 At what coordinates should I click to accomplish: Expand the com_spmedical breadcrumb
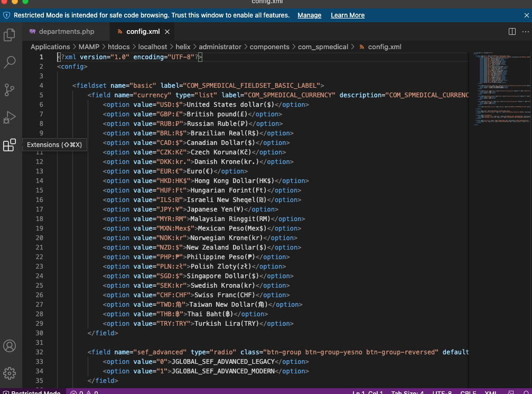tap(323, 47)
